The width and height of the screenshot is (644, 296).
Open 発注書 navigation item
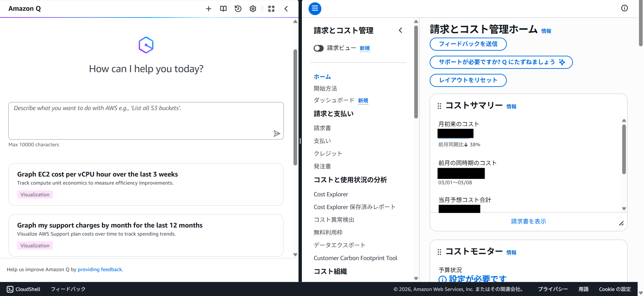point(322,166)
